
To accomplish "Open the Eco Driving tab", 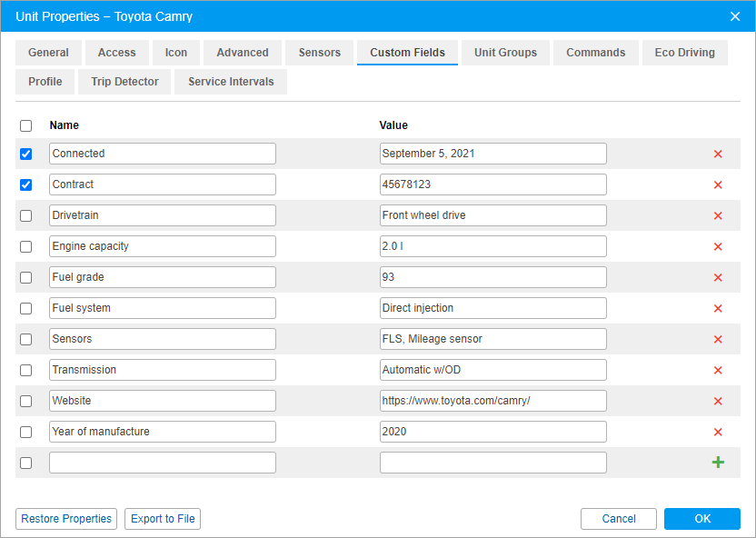I will point(684,53).
